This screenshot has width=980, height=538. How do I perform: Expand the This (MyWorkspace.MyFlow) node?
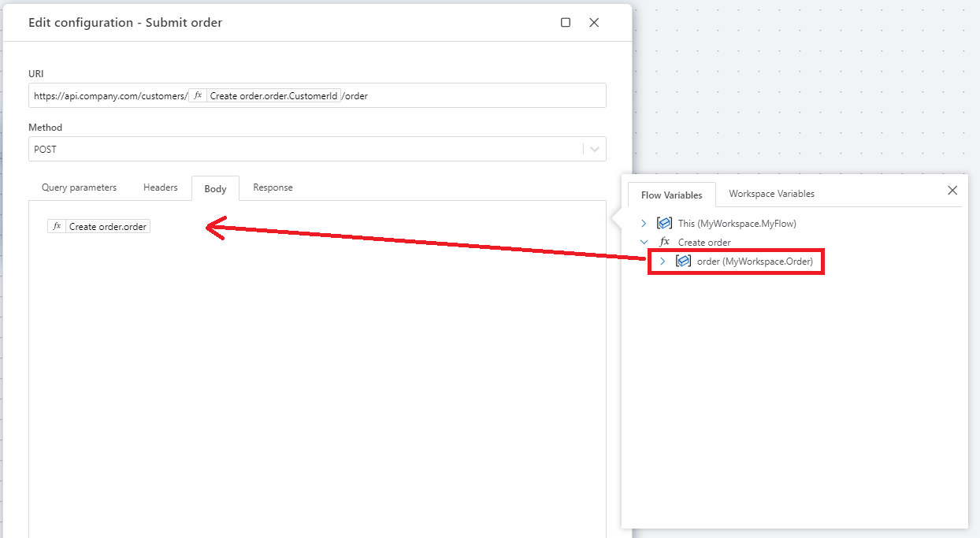click(x=644, y=224)
